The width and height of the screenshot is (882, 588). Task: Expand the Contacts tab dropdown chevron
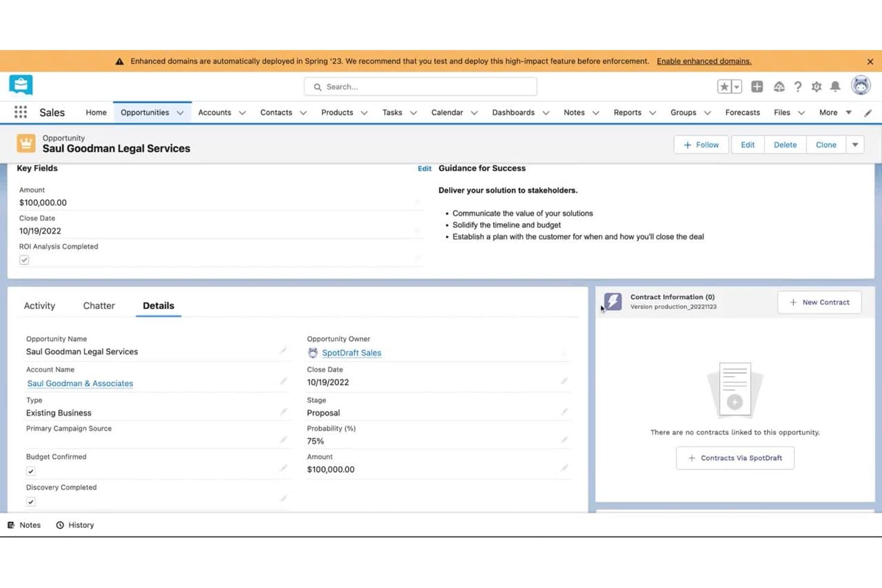click(x=303, y=113)
